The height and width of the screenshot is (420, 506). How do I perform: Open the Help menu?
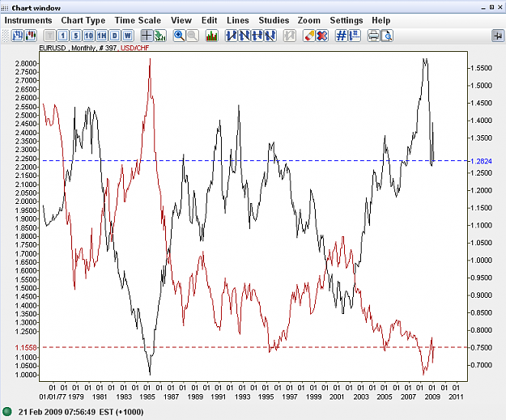pos(381,20)
